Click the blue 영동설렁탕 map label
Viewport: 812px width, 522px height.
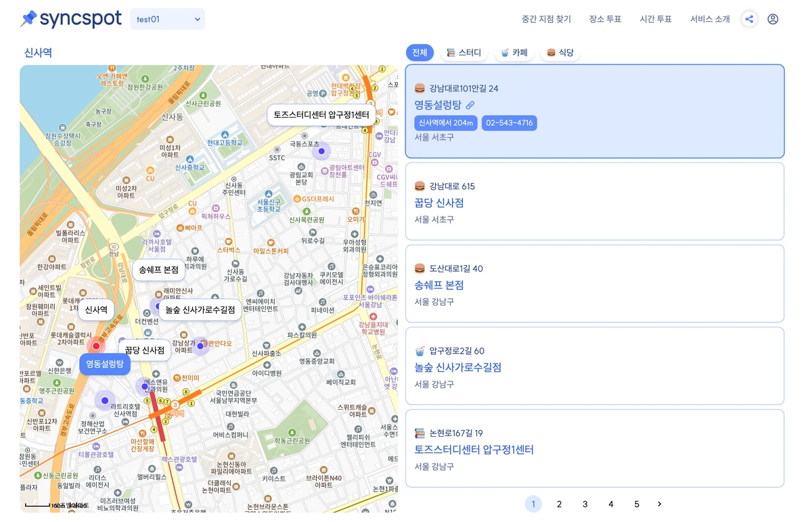tap(105, 364)
